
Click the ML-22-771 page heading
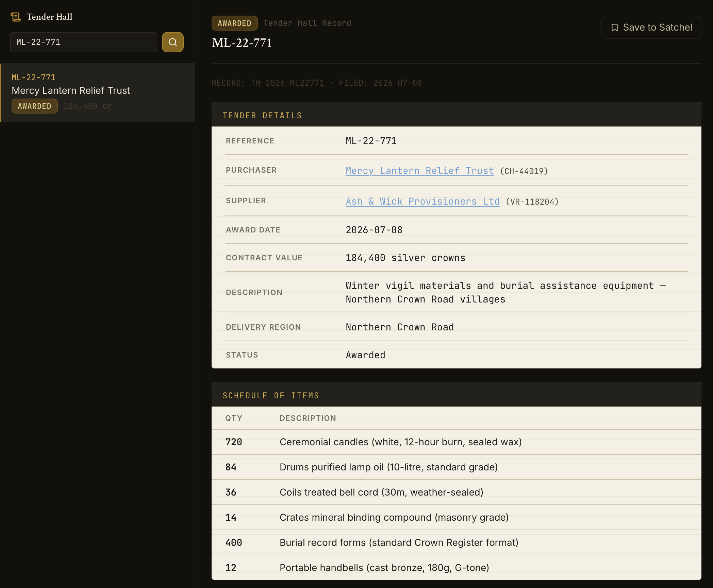[x=242, y=43]
